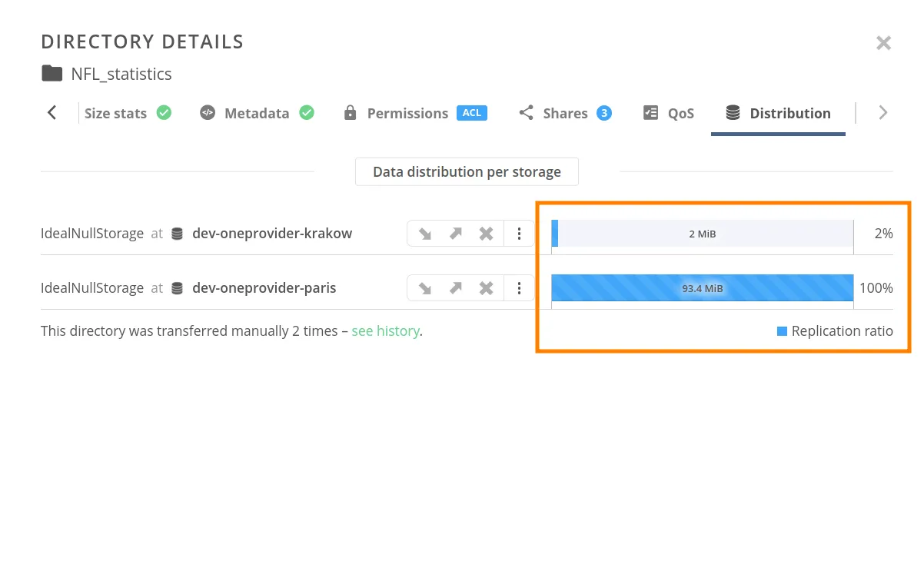This screenshot has width=924, height=571.
Task: Replicate data to dev-oneprovider-paris storage
Action: (x=425, y=287)
